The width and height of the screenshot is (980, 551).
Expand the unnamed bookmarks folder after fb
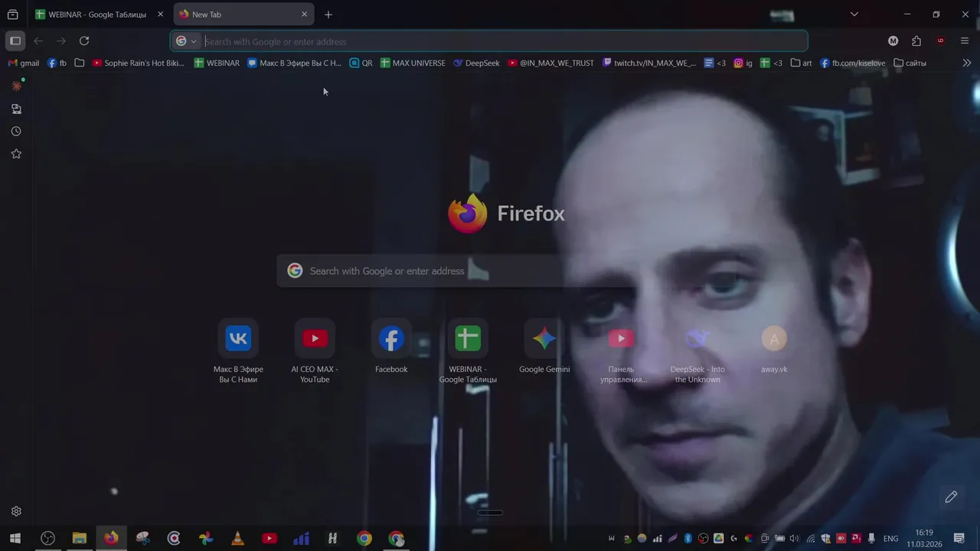80,64
